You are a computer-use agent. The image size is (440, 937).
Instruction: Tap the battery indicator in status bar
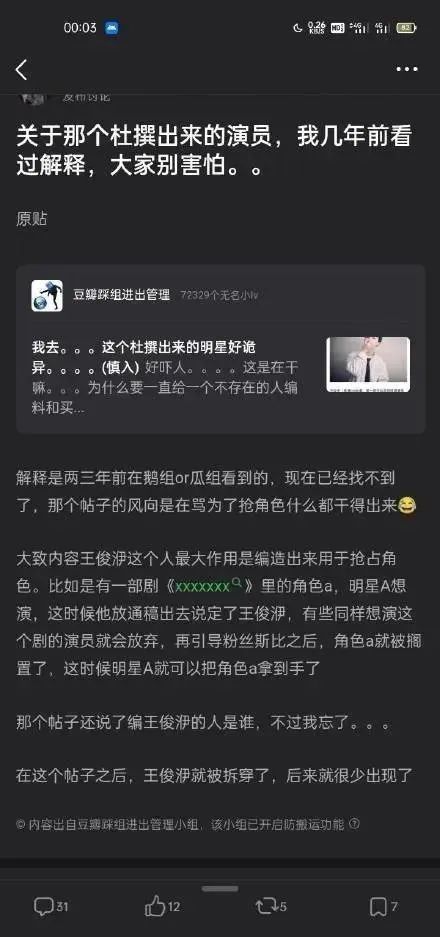coord(407,27)
